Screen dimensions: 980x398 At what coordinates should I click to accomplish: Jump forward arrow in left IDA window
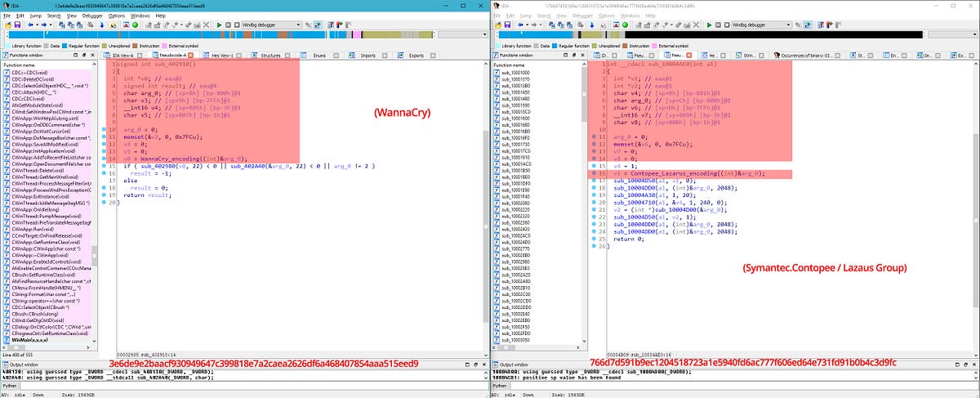pos(43,25)
